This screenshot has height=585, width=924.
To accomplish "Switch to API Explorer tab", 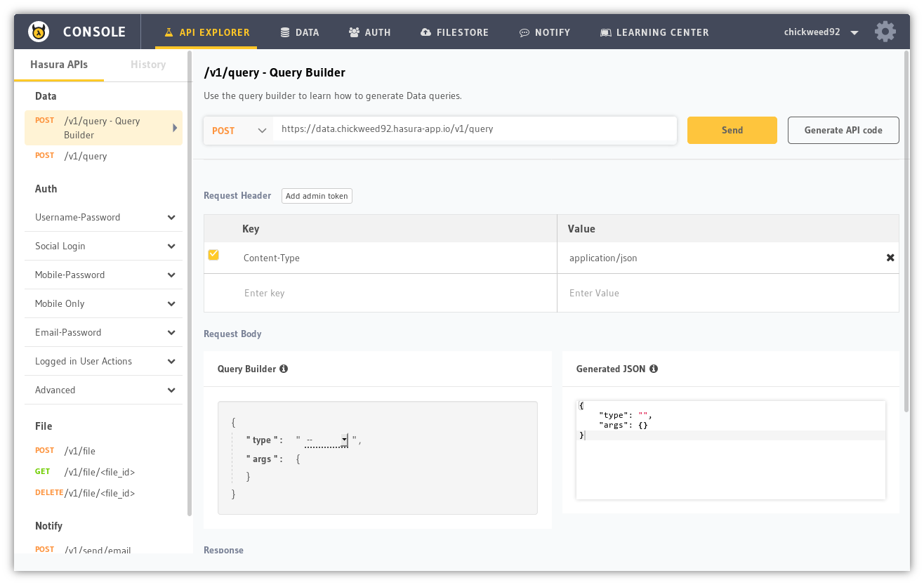I will click(206, 32).
